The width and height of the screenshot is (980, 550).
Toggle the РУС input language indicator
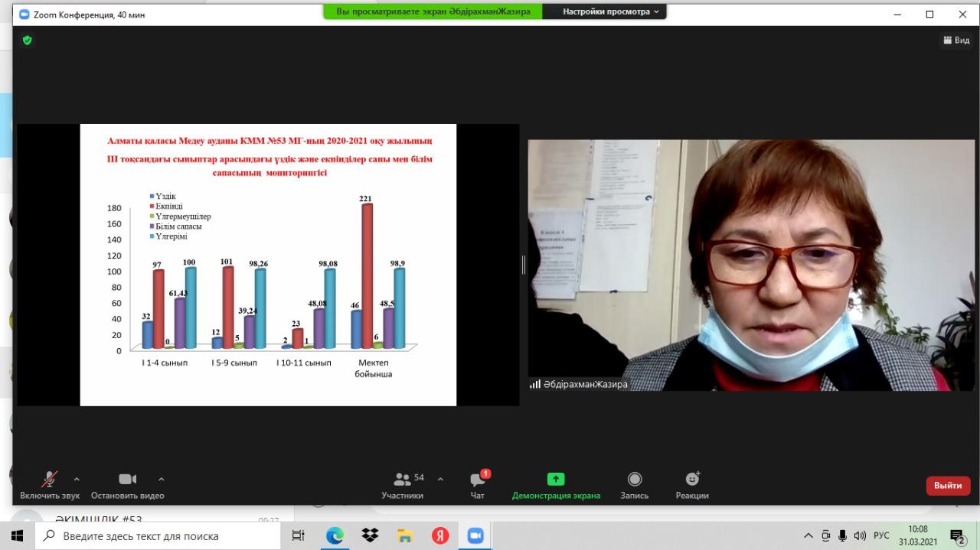coord(882,535)
